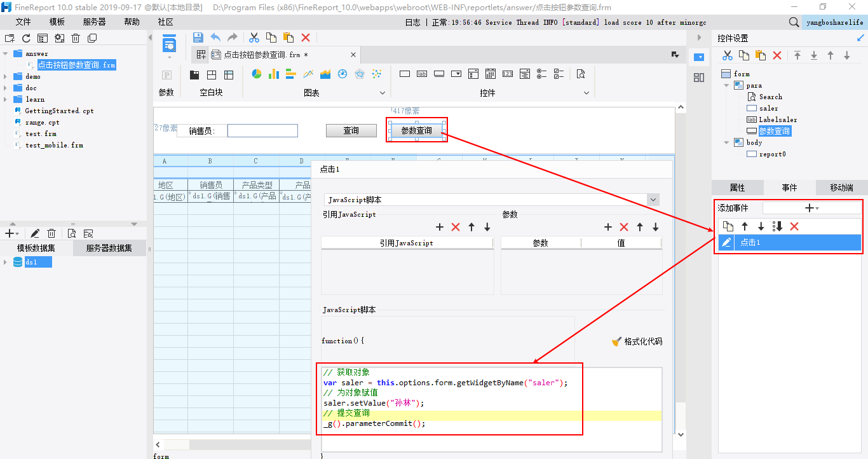Click the 销售员 text input field
Screen dimensions: 868x459
tap(262, 130)
